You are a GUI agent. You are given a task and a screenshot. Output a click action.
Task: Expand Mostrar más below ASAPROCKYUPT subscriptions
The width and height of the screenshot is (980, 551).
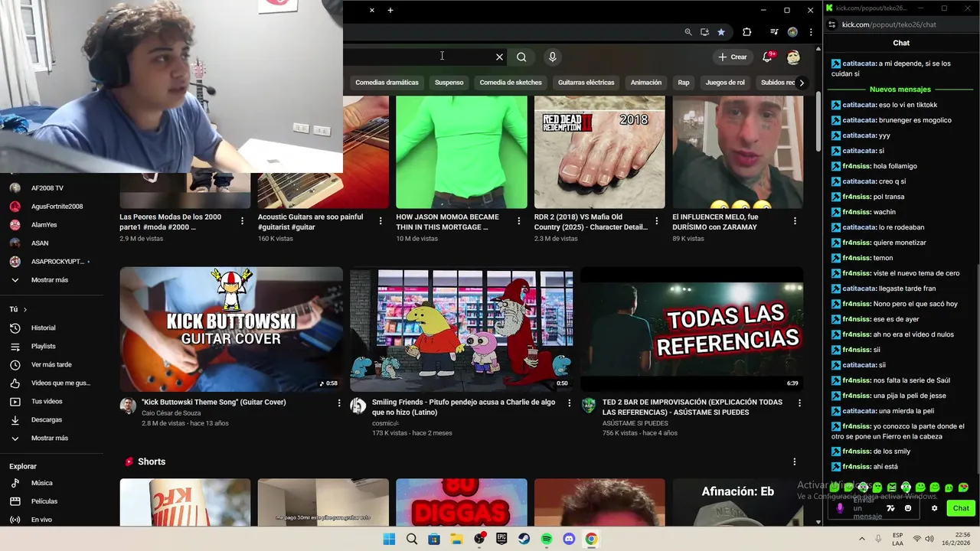pos(49,280)
